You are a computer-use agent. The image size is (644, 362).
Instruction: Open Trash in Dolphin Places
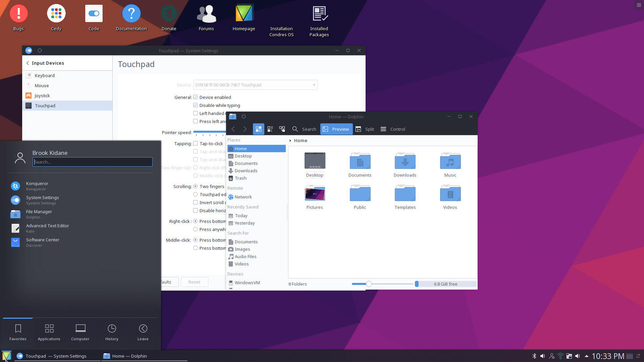pos(256,178)
